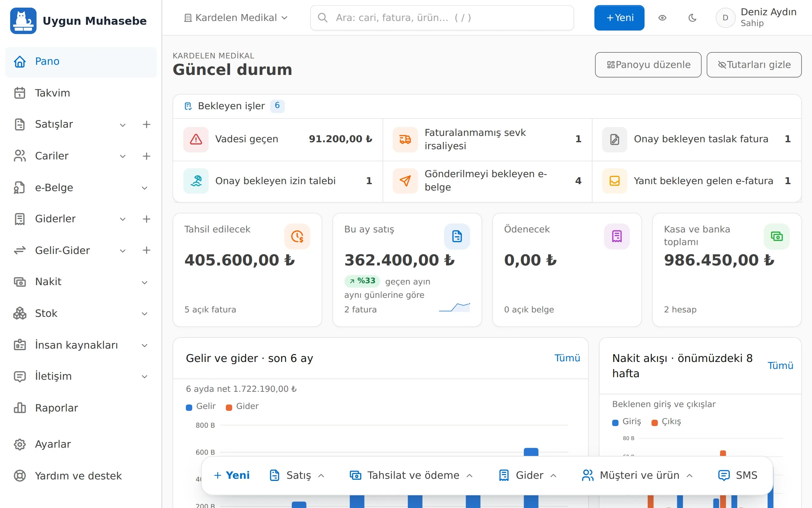Click Panoyu düzenle button
The width and height of the screenshot is (812, 508).
coord(648,65)
